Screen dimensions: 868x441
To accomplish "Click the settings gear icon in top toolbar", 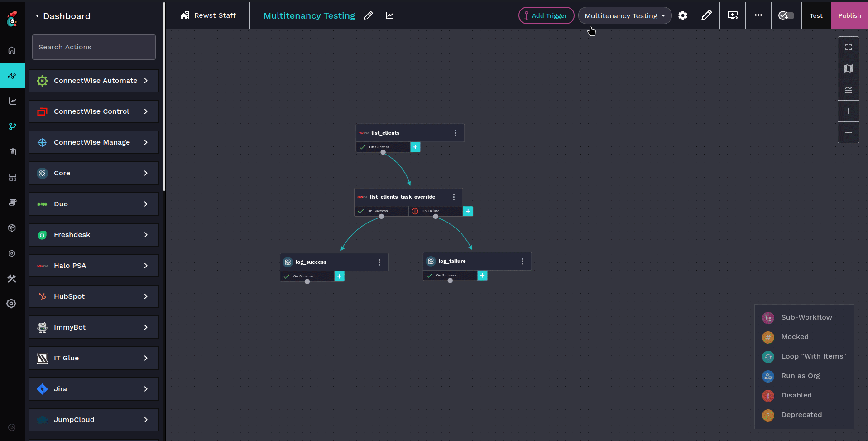I will coord(682,15).
